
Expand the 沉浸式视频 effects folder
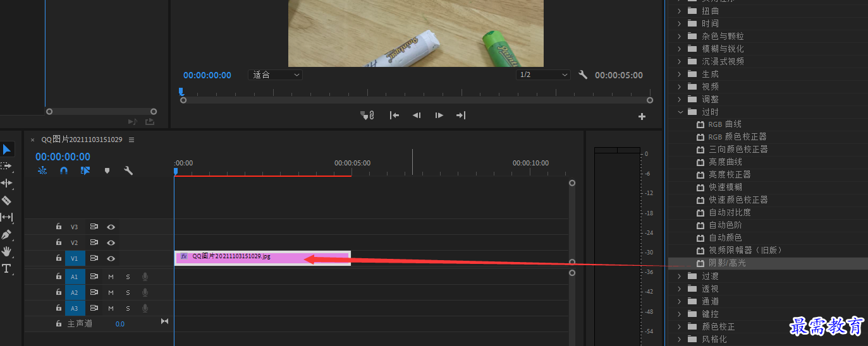[680, 61]
